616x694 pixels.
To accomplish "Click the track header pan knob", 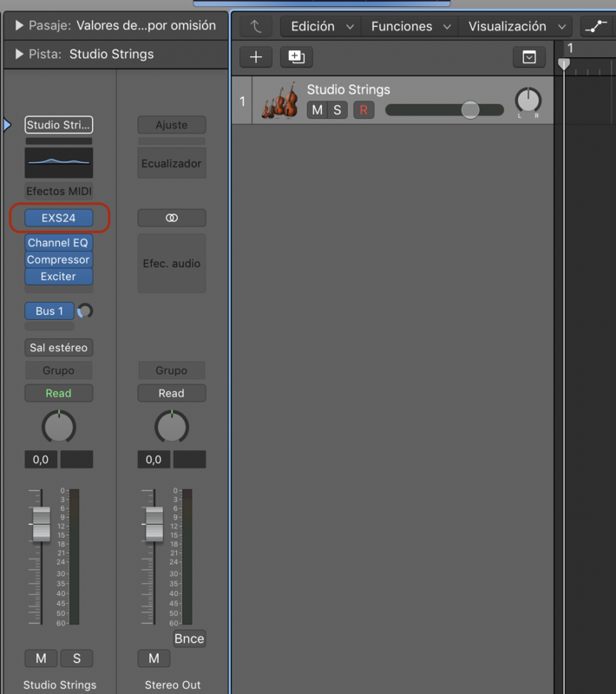I will (528, 101).
